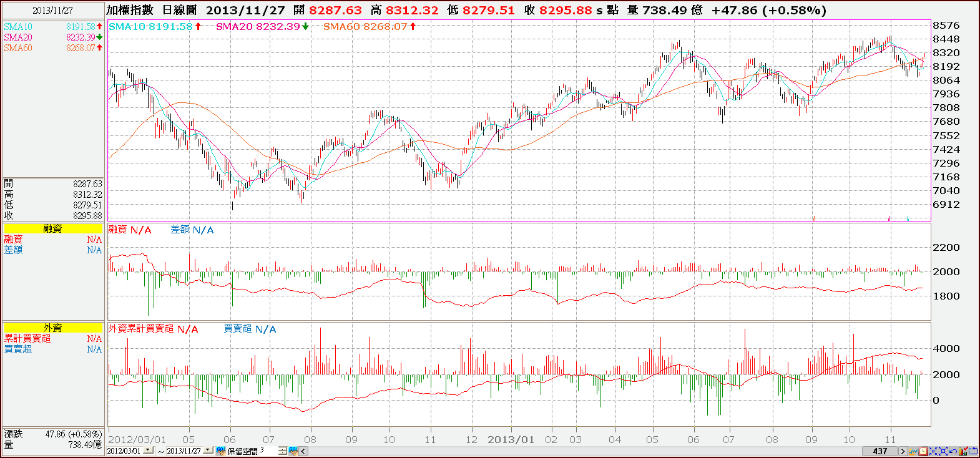Click the clock icon in bottom toolbar
The image size is (980, 458).
pyautogui.click(x=923, y=451)
